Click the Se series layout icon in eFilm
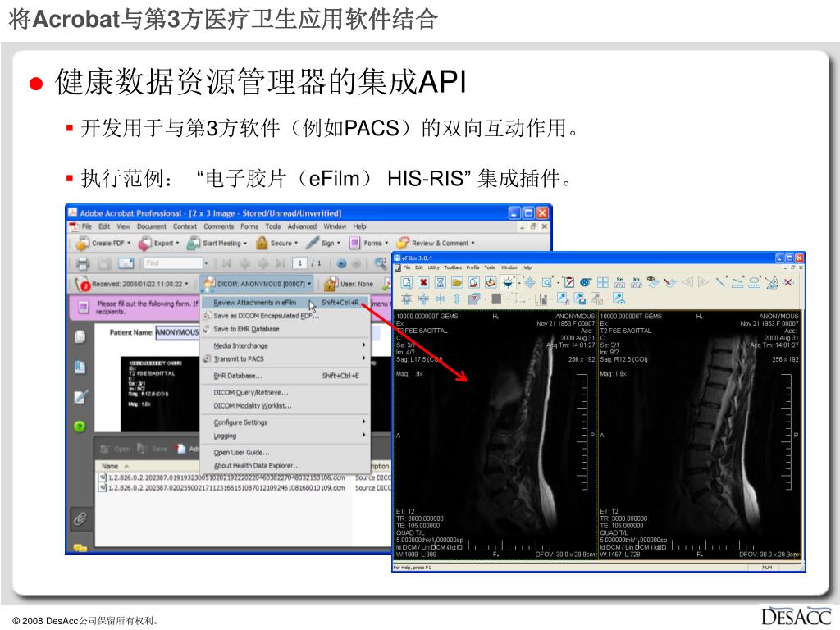 point(620,282)
